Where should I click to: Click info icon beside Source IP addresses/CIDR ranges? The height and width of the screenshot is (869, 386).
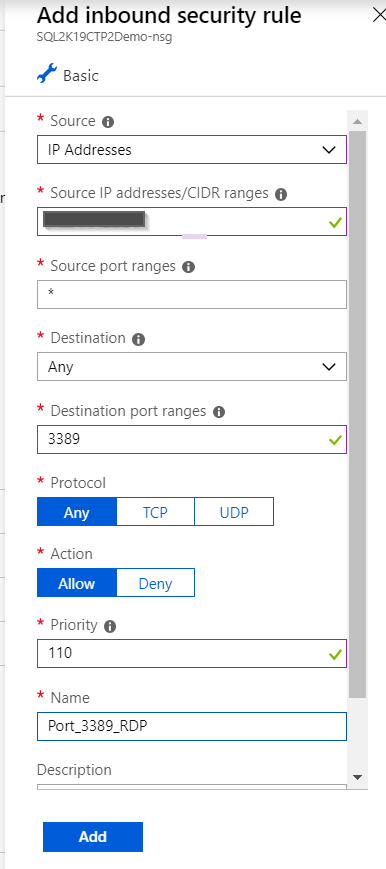coord(281,194)
